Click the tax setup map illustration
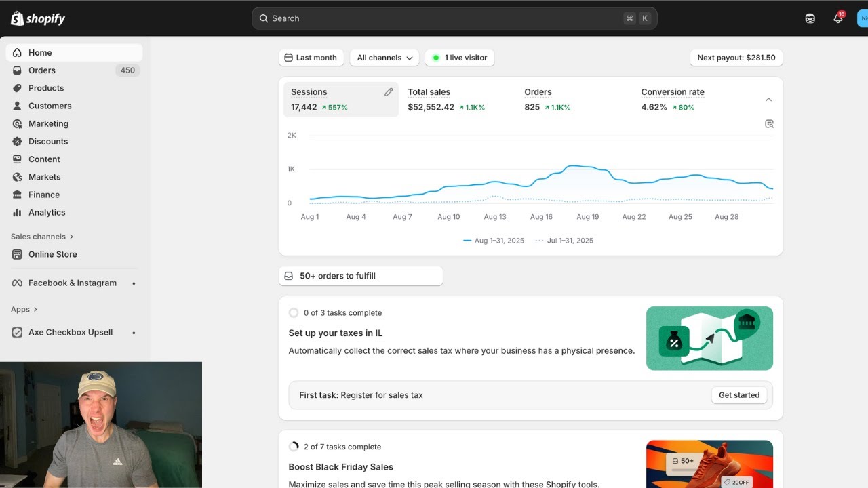The height and width of the screenshot is (488, 868). (709, 338)
